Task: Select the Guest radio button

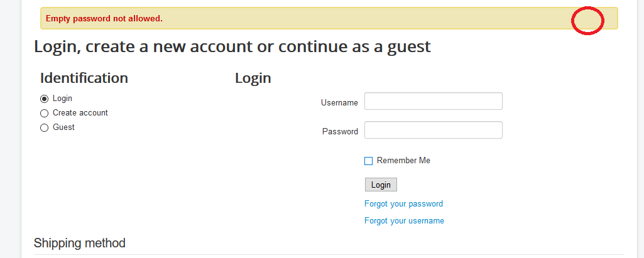Action: 44,127
